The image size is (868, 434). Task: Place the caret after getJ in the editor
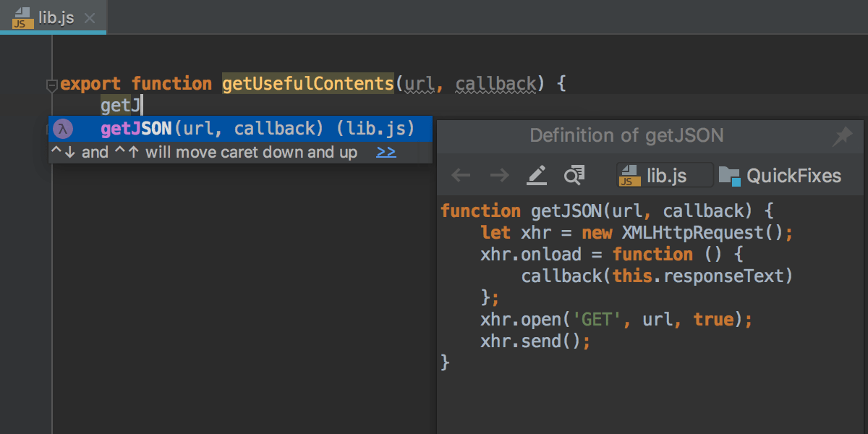142,105
